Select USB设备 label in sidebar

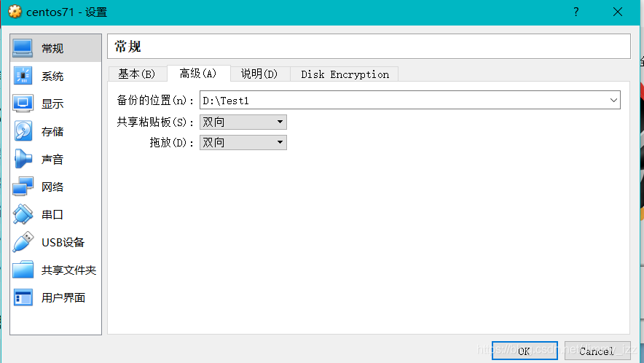63,243
